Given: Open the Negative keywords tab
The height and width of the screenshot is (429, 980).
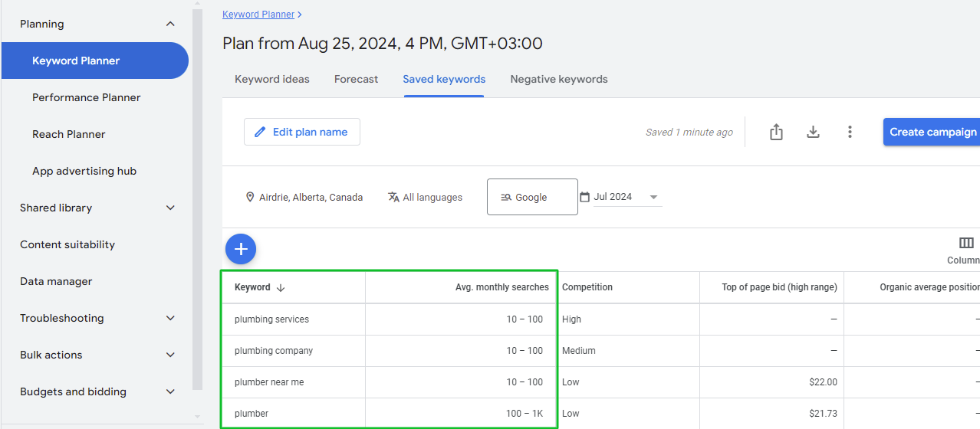Looking at the screenshot, I should (x=559, y=79).
